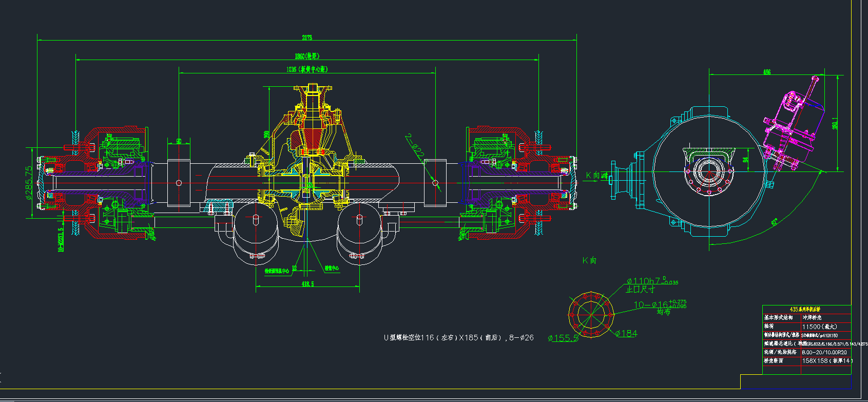The height and width of the screenshot is (402, 868).
Task: Select the U-bolt spacing note text line
Action: tap(458, 338)
